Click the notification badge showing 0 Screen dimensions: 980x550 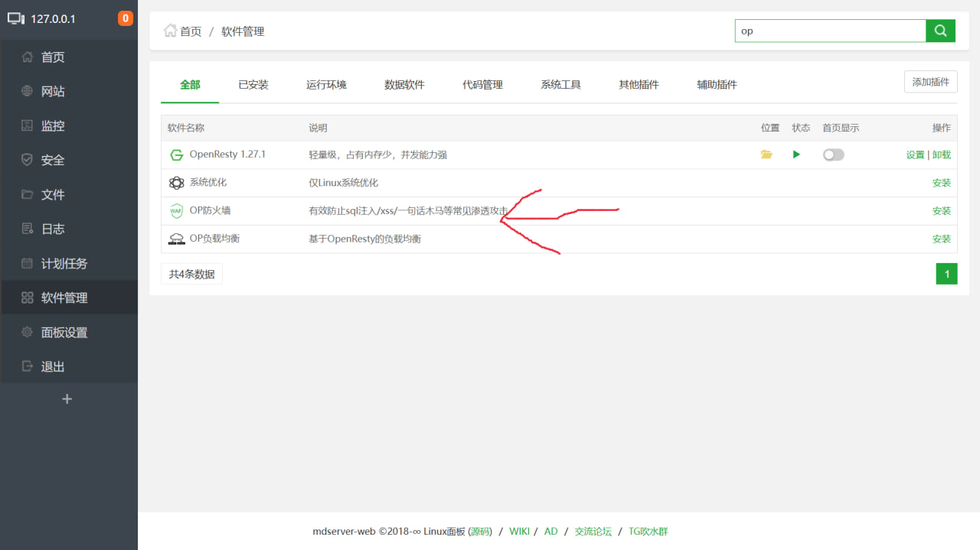pyautogui.click(x=125, y=17)
